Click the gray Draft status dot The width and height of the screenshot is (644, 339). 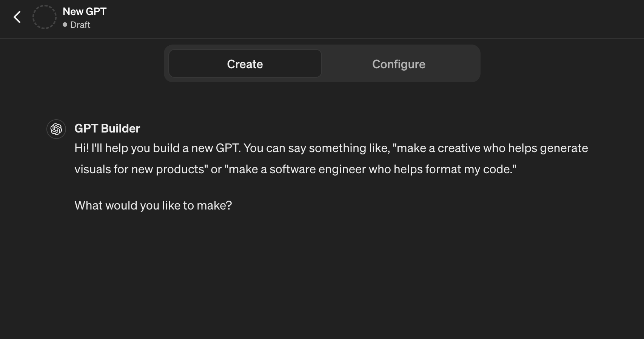(65, 25)
